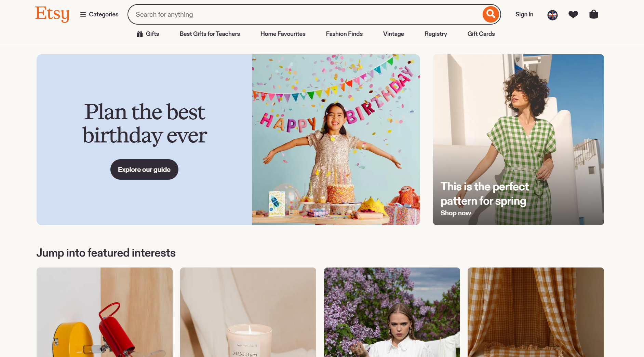Open the Categories hamburger menu

(x=99, y=14)
